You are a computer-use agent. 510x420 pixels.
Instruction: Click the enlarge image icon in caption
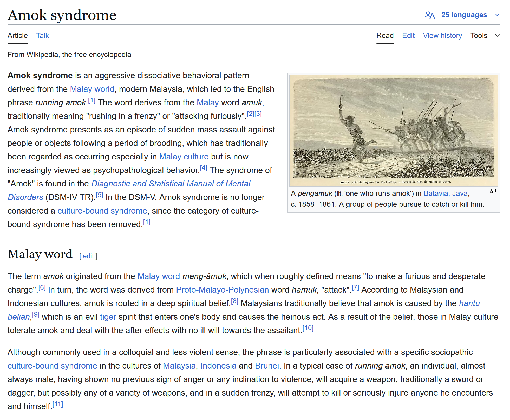point(493,191)
